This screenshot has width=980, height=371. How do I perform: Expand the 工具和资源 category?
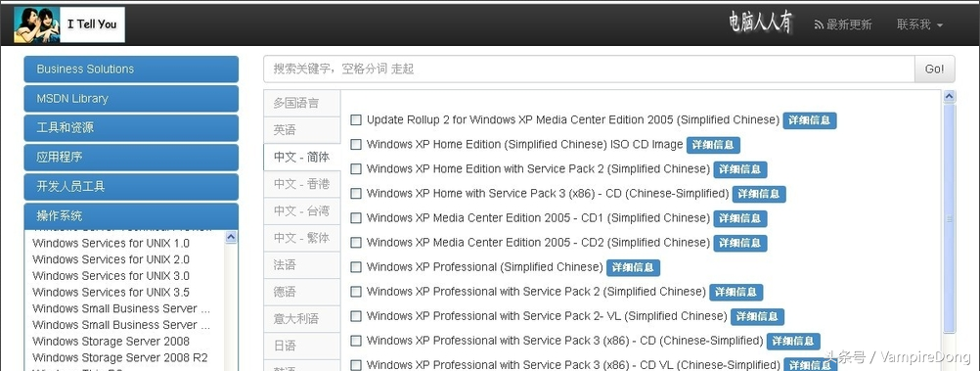pos(131,127)
